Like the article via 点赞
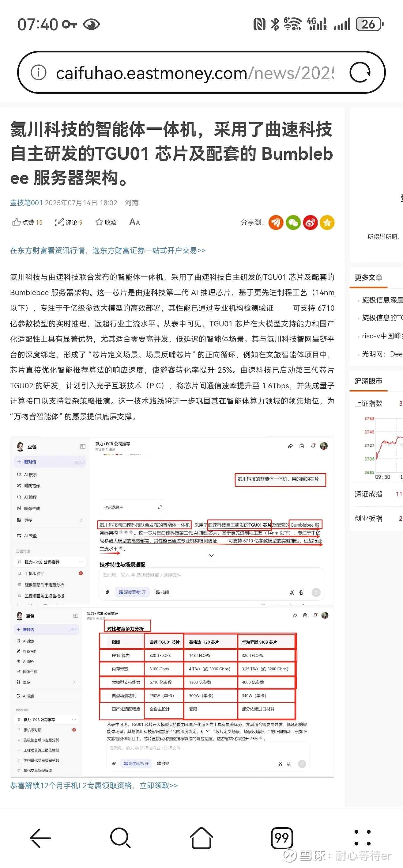This screenshot has height=868, width=403. (x=27, y=223)
